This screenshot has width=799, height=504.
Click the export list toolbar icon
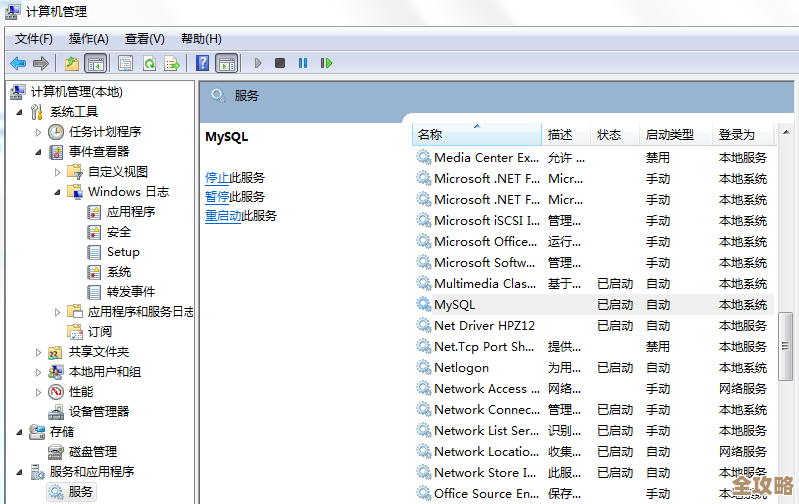pyautogui.click(x=172, y=63)
